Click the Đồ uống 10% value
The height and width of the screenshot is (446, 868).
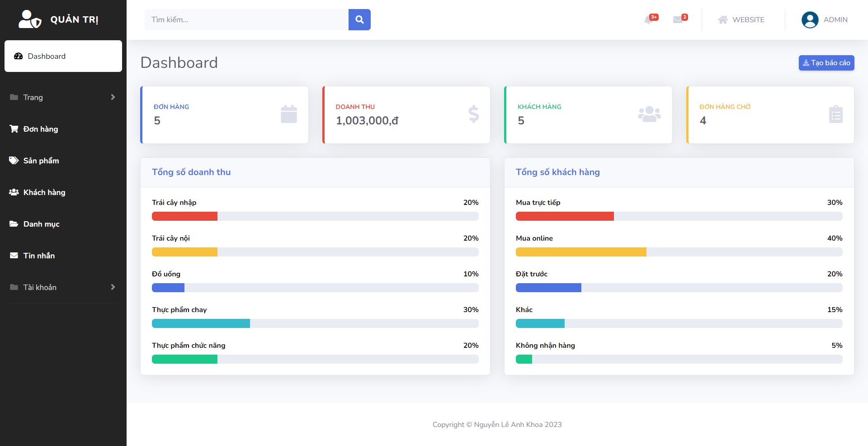pyautogui.click(x=471, y=274)
